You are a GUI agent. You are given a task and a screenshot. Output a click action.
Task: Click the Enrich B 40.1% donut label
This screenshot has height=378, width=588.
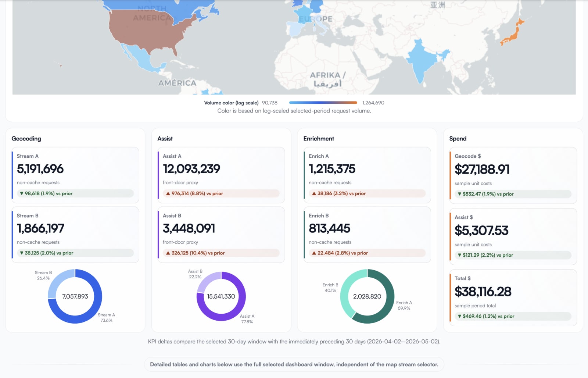[330, 288]
